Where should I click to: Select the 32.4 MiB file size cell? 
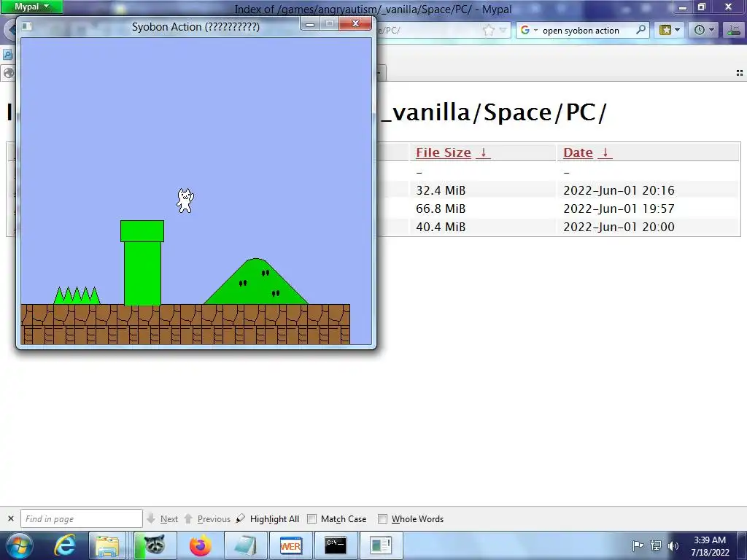tap(441, 190)
